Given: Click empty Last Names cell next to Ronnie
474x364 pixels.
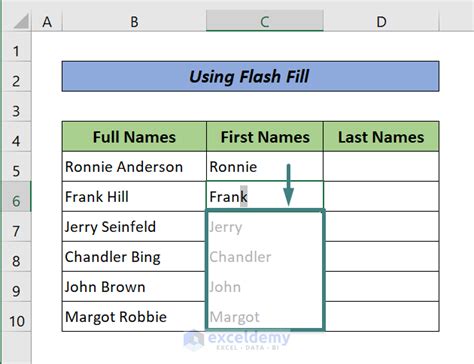Looking at the screenshot, I should click(x=381, y=167).
